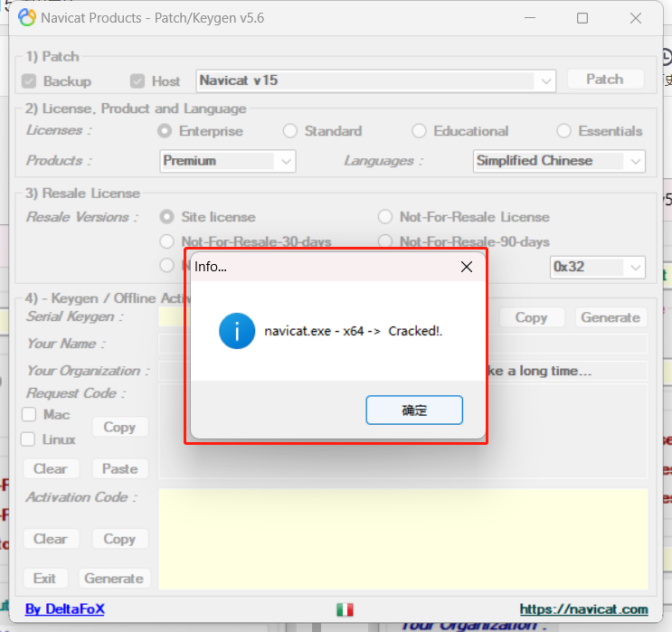Click the Navicat logo in title bar
The image size is (672, 632).
27,18
